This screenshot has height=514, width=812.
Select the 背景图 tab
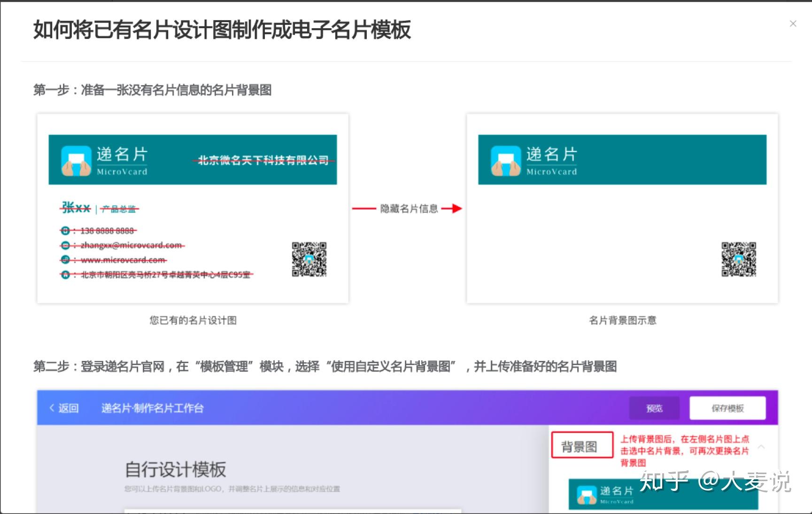pos(582,445)
